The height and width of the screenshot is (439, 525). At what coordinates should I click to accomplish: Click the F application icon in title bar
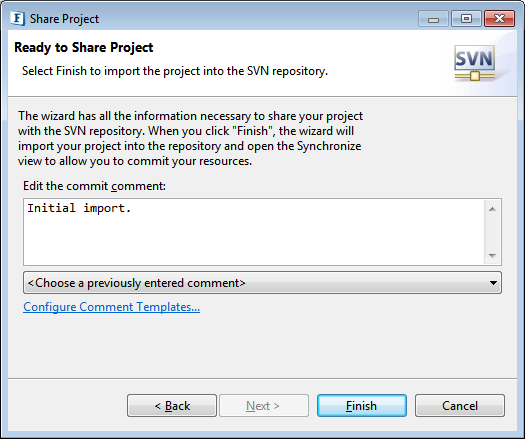pos(17,18)
